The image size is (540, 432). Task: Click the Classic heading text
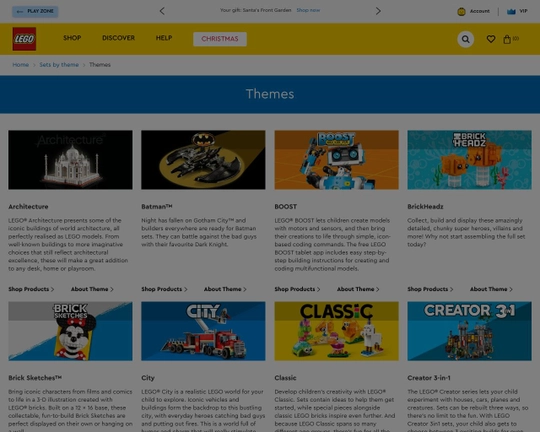pyautogui.click(x=285, y=378)
